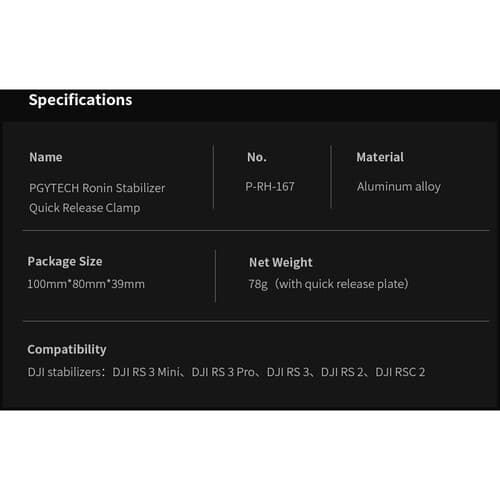Select the Net Weight label
500x500 pixels.
tap(281, 262)
